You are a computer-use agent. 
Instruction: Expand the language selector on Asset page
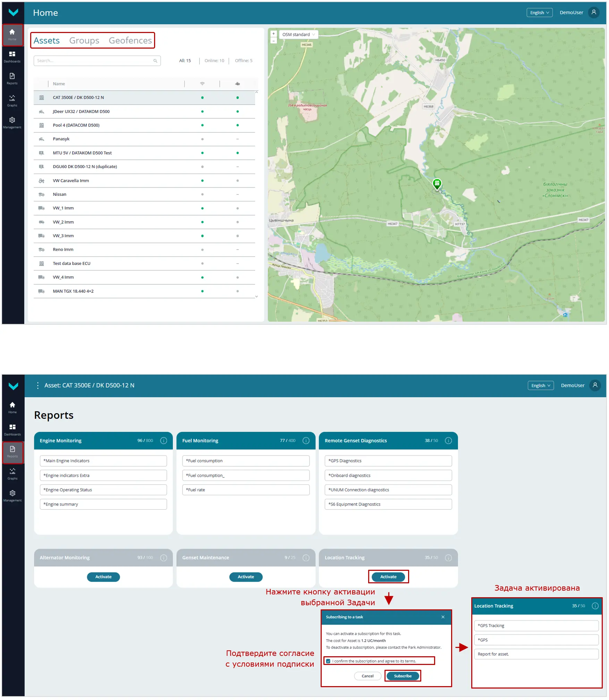[x=541, y=386]
